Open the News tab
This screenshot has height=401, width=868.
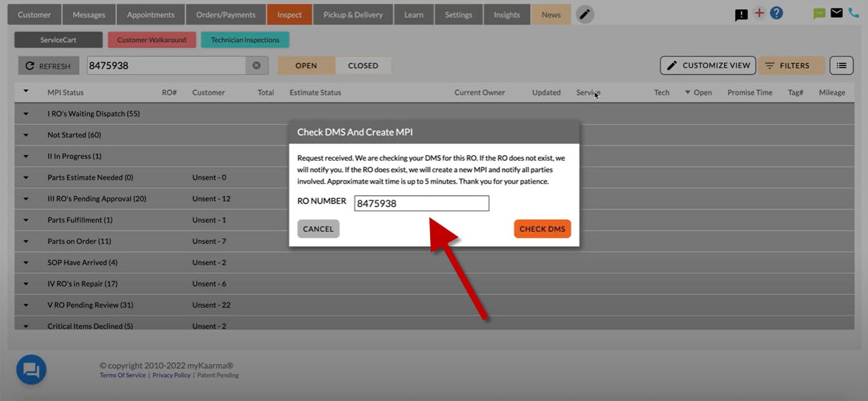551,15
